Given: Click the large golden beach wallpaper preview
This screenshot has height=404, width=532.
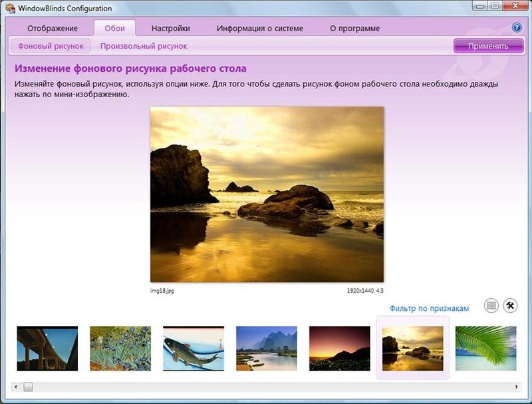Looking at the screenshot, I should click(267, 194).
